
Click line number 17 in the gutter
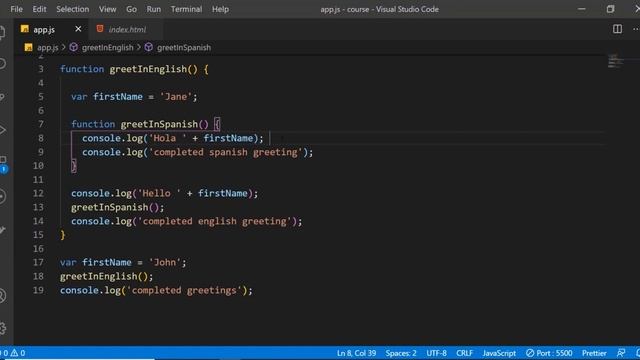coord(38,262)
